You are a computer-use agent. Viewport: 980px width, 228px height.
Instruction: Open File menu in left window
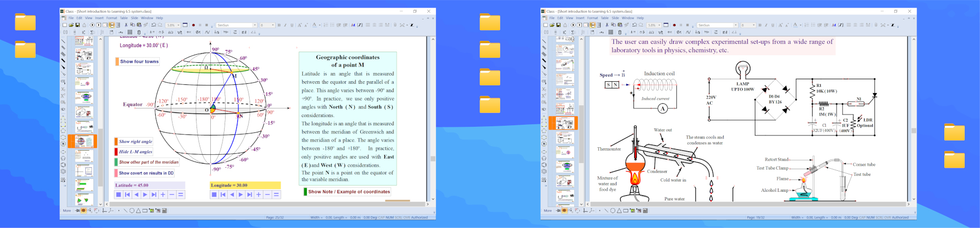coord(71,18)
